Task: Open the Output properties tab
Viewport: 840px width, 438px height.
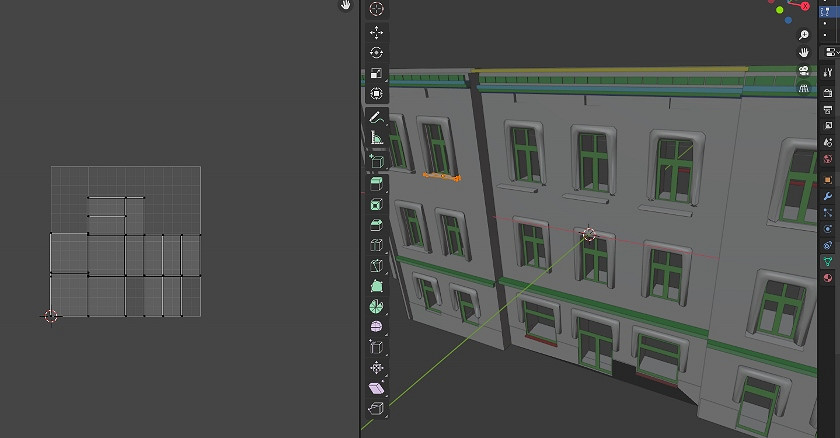Action: tap(828, 110)
